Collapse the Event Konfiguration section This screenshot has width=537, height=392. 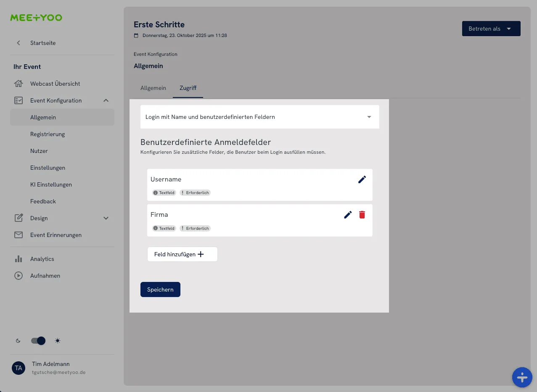click(106, 100)
